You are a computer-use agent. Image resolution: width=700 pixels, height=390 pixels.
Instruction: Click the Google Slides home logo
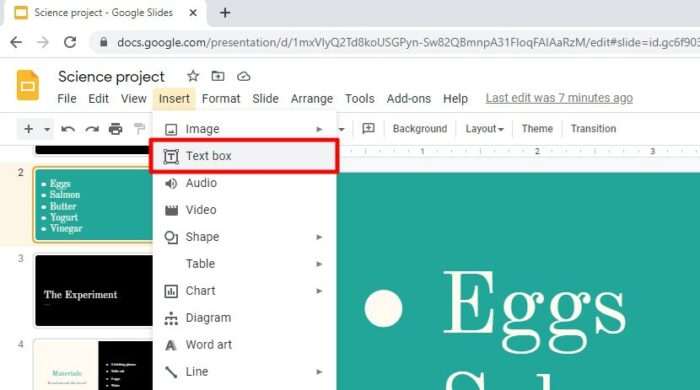(28, 85)
